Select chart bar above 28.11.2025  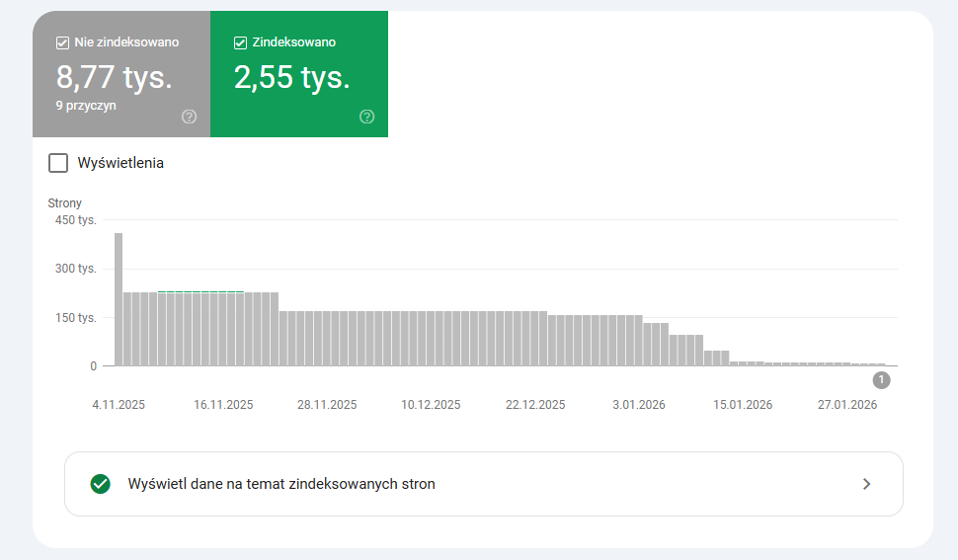(327, 339)
